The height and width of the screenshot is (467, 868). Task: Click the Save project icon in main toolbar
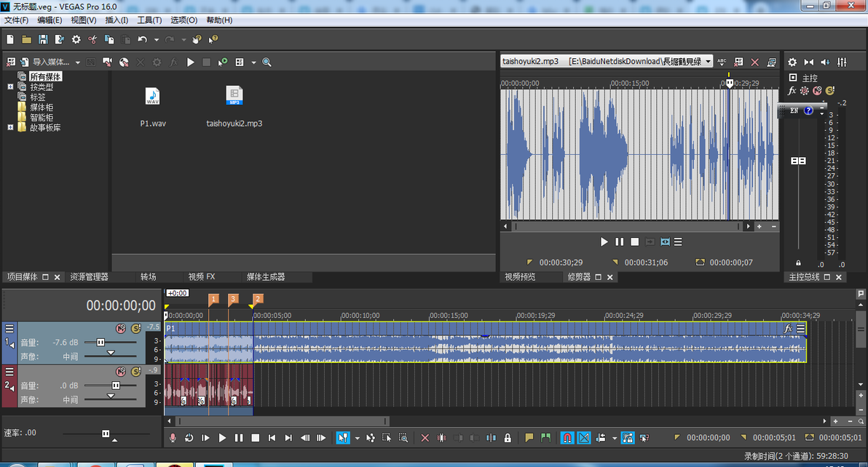(x=43, y=39)
